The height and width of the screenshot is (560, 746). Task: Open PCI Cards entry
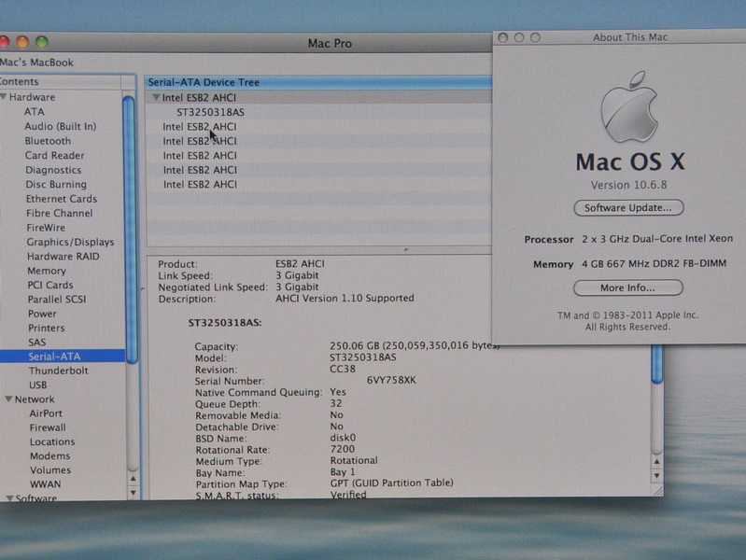coord(50,285)
